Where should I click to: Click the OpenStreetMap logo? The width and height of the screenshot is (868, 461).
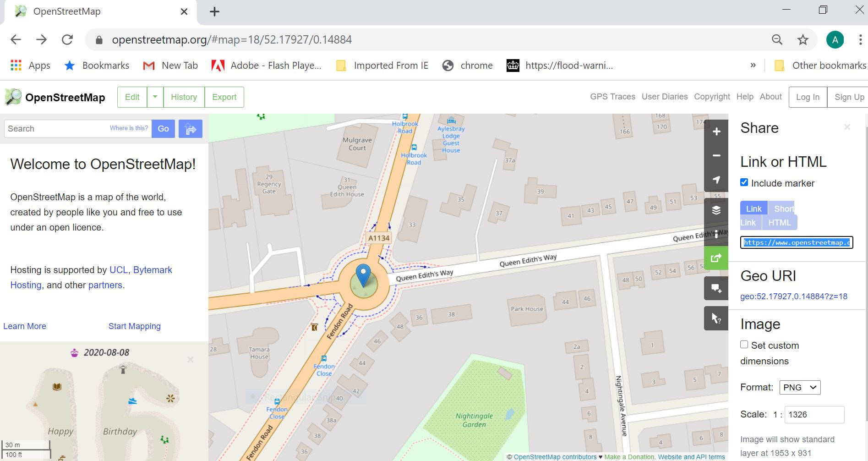pyautogui.click(x=55, y=97)
